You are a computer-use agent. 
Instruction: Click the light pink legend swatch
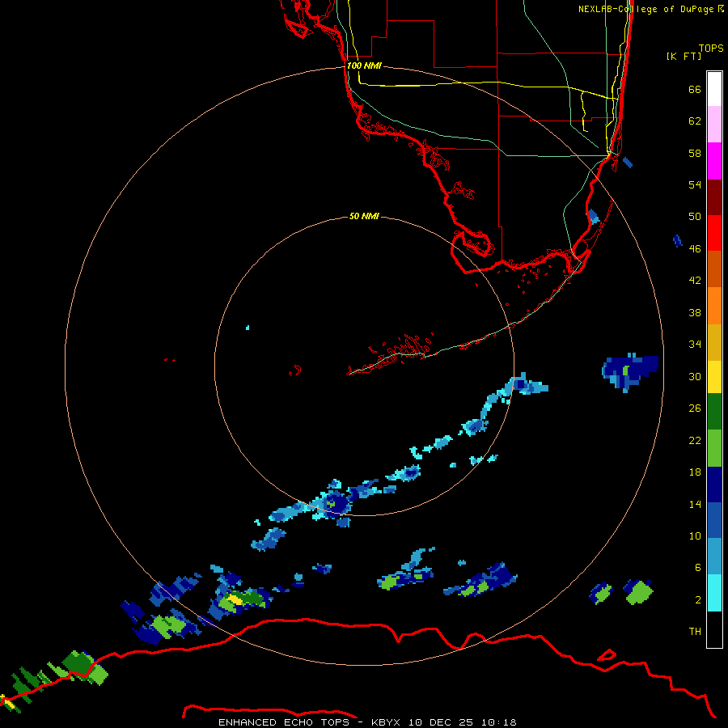(714, 125)
